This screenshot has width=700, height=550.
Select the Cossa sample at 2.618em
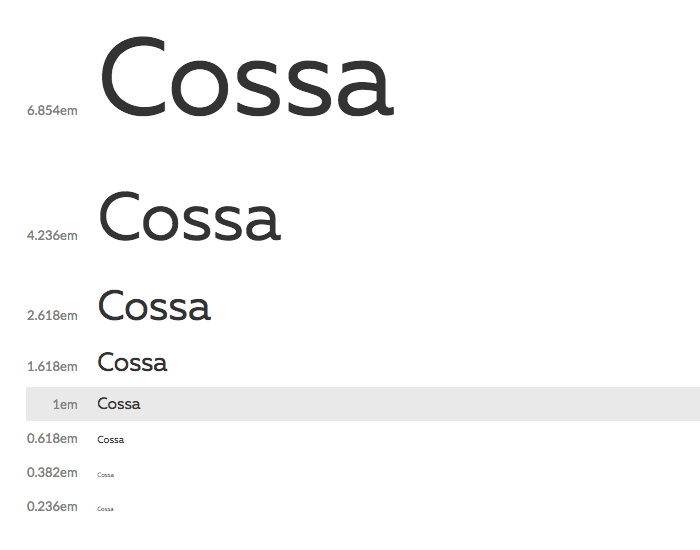coord(154,305)
